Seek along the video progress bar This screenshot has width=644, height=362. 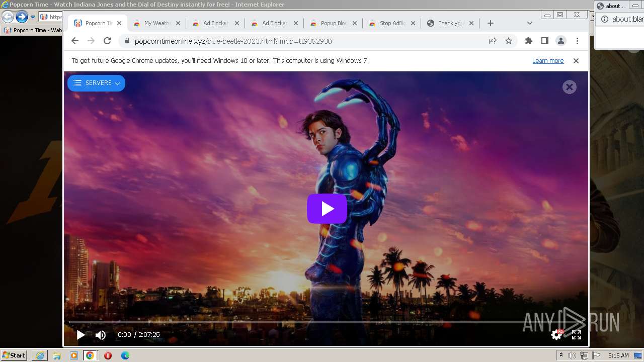[325, 322]
